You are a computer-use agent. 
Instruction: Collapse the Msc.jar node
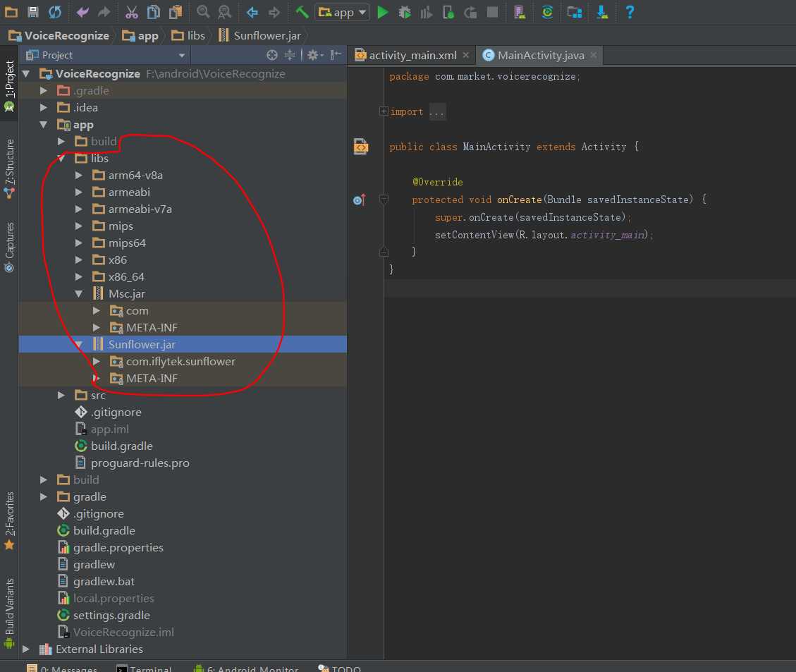tap(79, 293)
